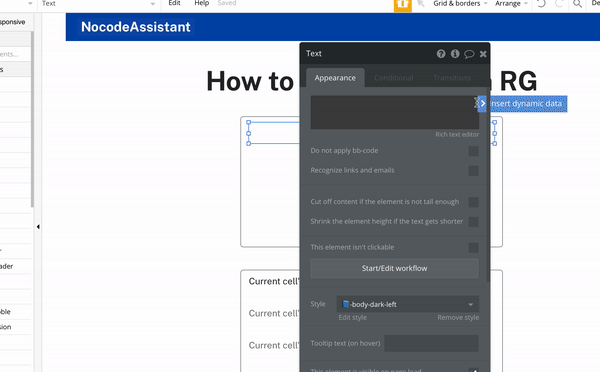The height and width of the screenshot is (372, 600).
Task: Select the "How to" heading on canvas
Action: (x=250, y=81)
